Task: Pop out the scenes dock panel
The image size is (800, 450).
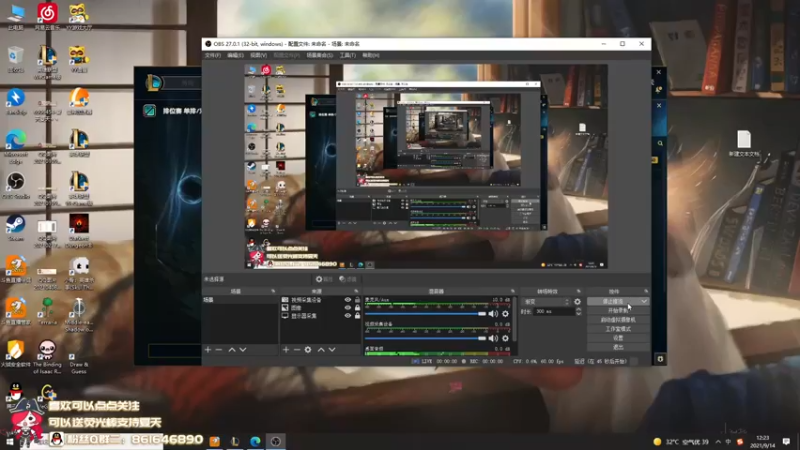Action: (273, 291)
